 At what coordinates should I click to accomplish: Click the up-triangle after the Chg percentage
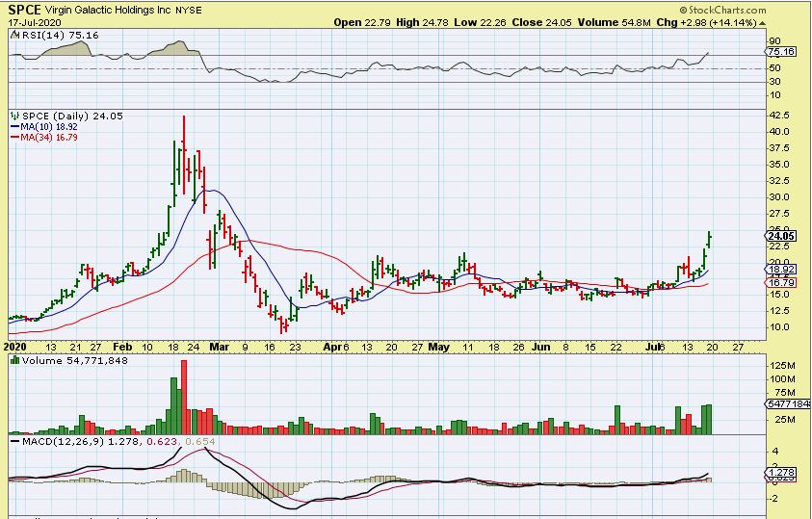(762, 23)
